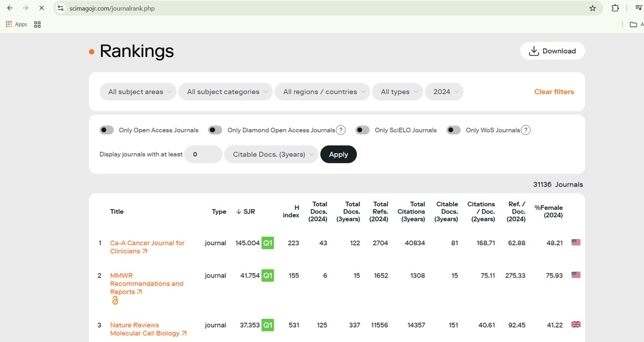Click the Apps shortcut in the bookmarks bar
This screenshot has height=342, width=644.
coord(16,24)
